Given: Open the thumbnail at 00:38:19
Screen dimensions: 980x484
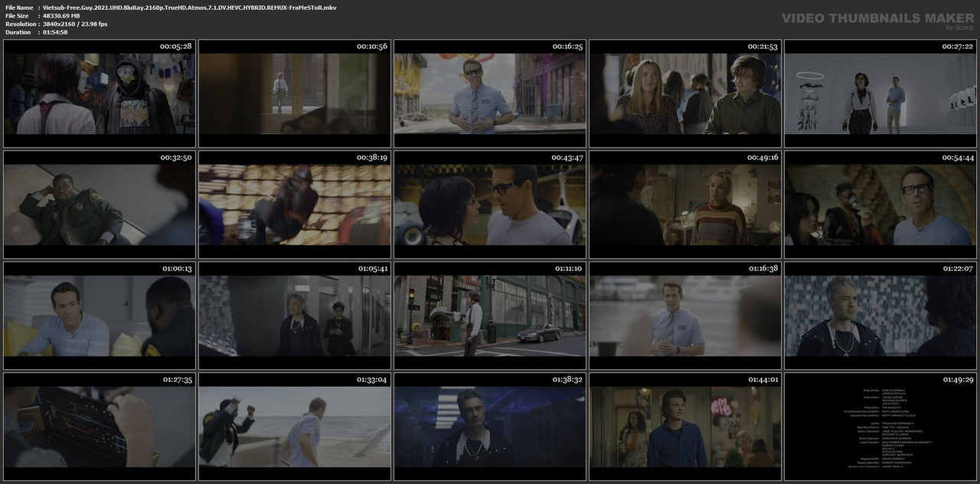Looking at the screenshot, I should 295,204.
